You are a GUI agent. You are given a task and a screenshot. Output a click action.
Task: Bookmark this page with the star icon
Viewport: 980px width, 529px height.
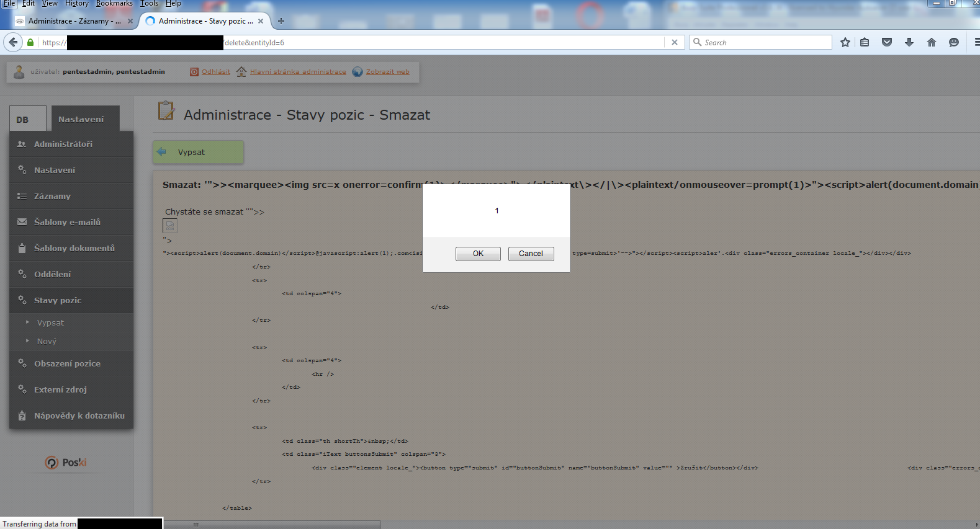pos(845,42)
